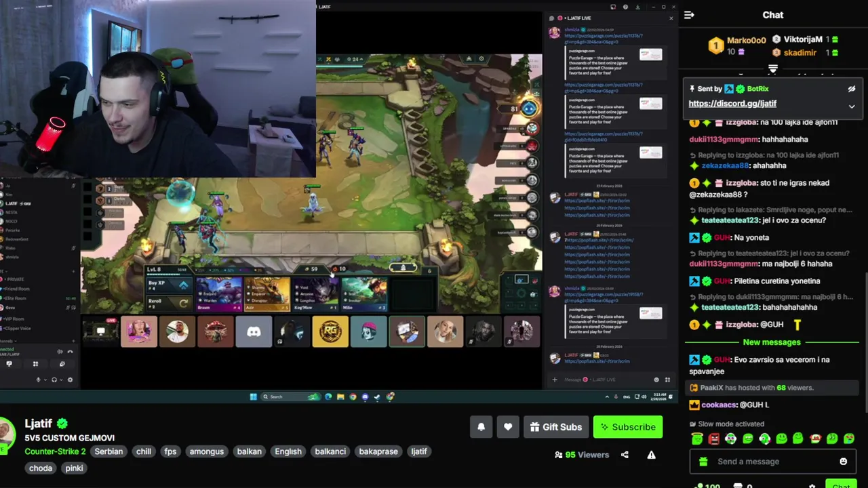Select the chill tag
This screenshot has width=868, height=488.
(144, 451)
